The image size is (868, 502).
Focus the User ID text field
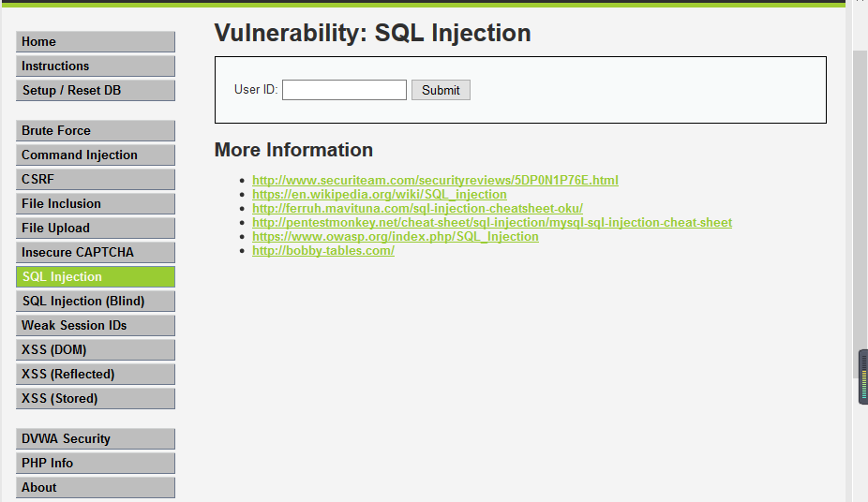[344, 90]
